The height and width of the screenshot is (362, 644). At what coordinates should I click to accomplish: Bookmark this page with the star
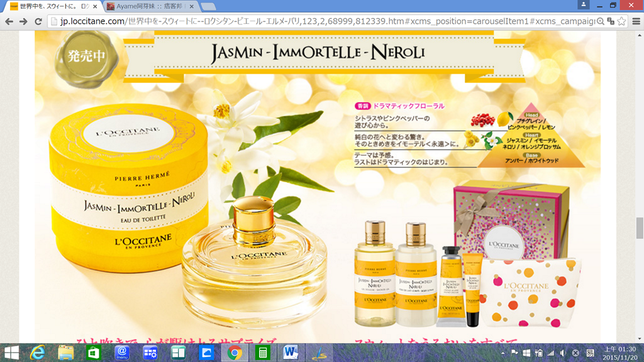point(621,21)
